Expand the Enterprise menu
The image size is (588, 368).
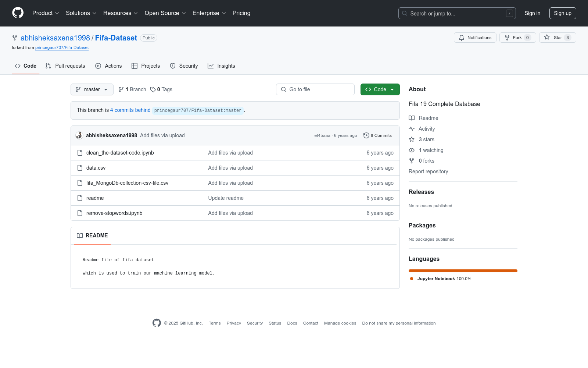pos(209,13)
